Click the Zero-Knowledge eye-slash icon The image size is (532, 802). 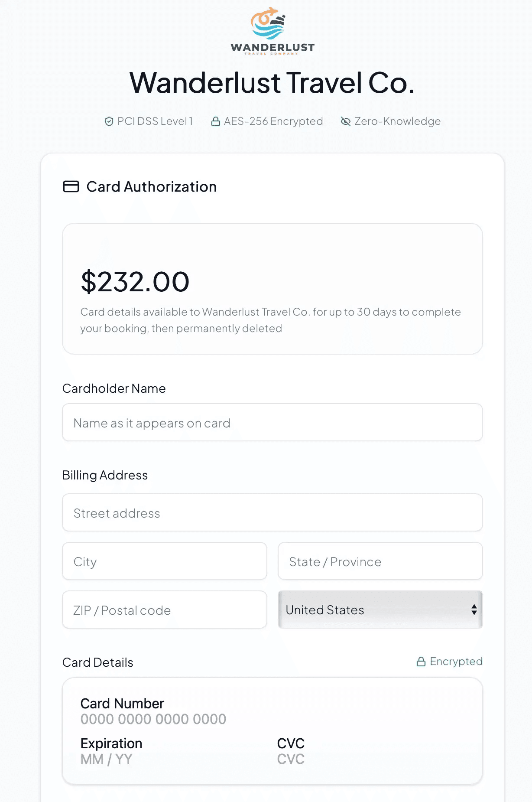coord(345,121)
